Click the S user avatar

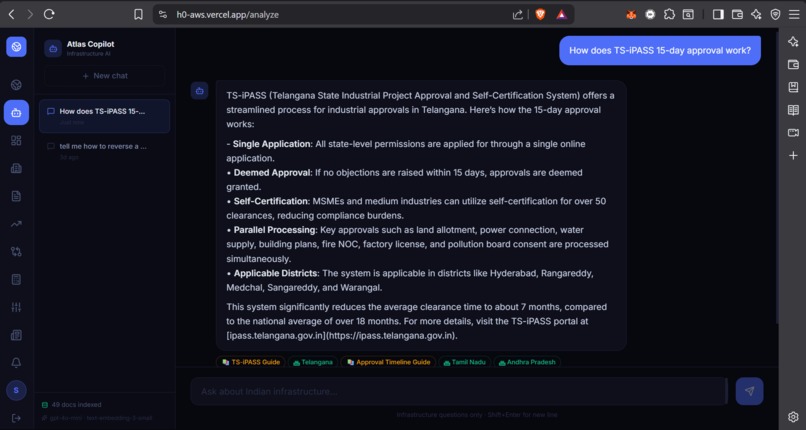(x=16, y=390)
